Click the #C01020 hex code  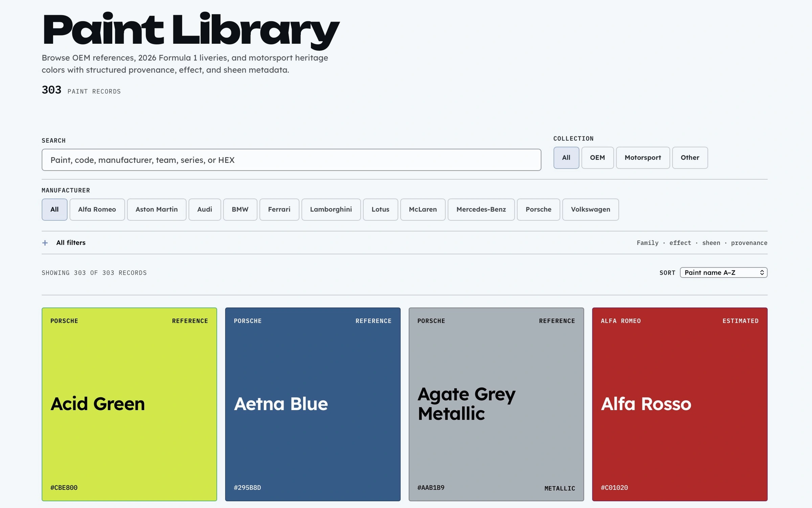tap(614, 488)
